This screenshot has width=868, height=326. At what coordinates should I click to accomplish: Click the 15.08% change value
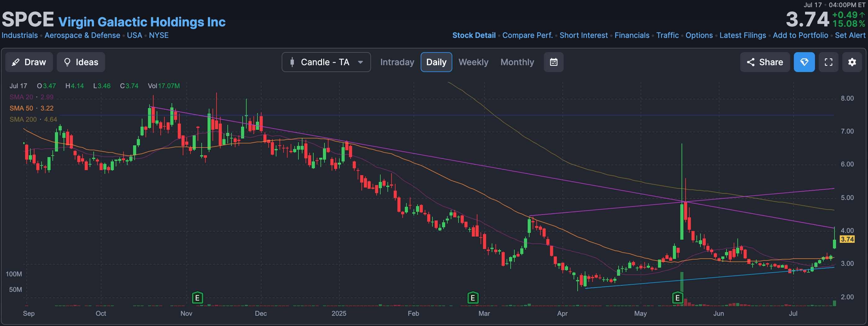point(848,24)
